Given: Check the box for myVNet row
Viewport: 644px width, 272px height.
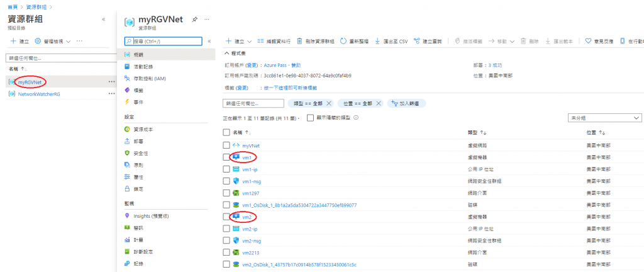Looking at the screenshot, I should pos(226,145).
